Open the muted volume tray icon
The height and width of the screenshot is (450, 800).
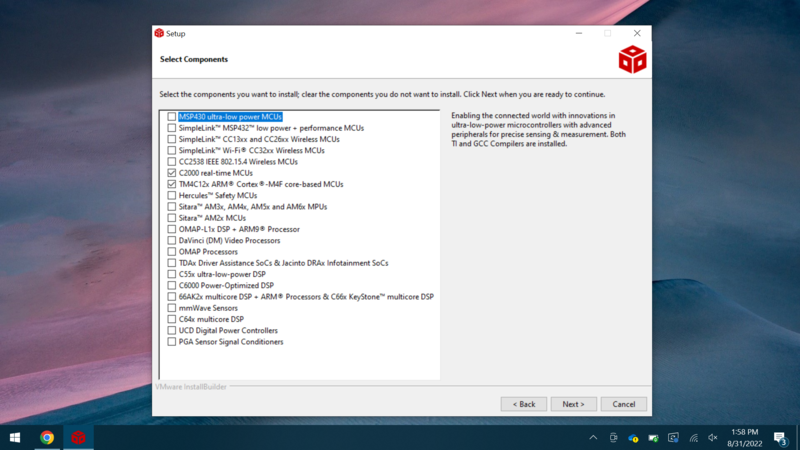[713, 438]
